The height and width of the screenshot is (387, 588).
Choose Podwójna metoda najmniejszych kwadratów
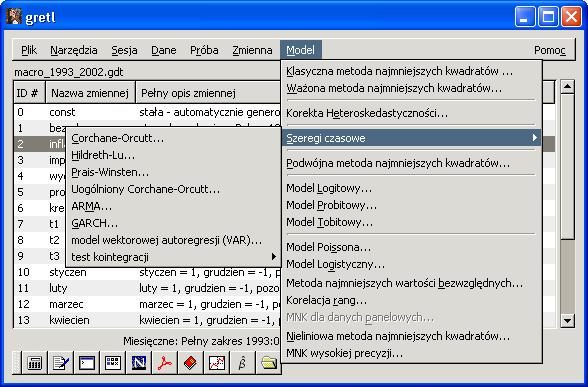(411, 164)
